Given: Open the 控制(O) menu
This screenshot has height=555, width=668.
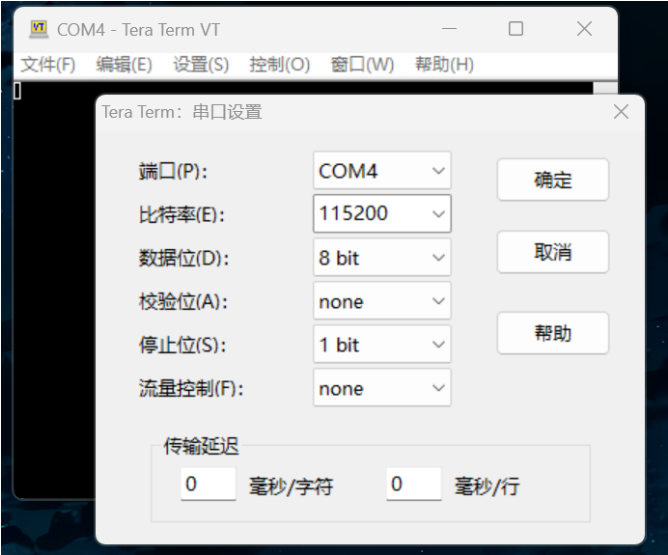Looking at the screenshot, I should [279, 65].
